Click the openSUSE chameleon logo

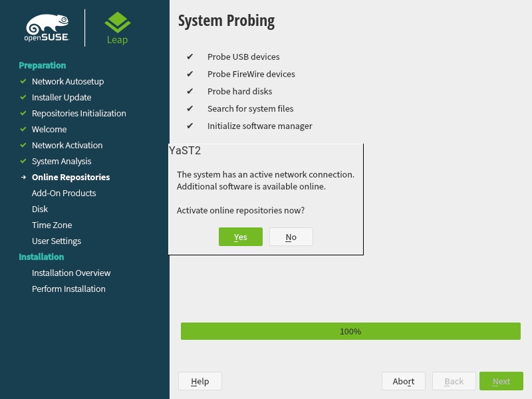click(x=47, y=27)
